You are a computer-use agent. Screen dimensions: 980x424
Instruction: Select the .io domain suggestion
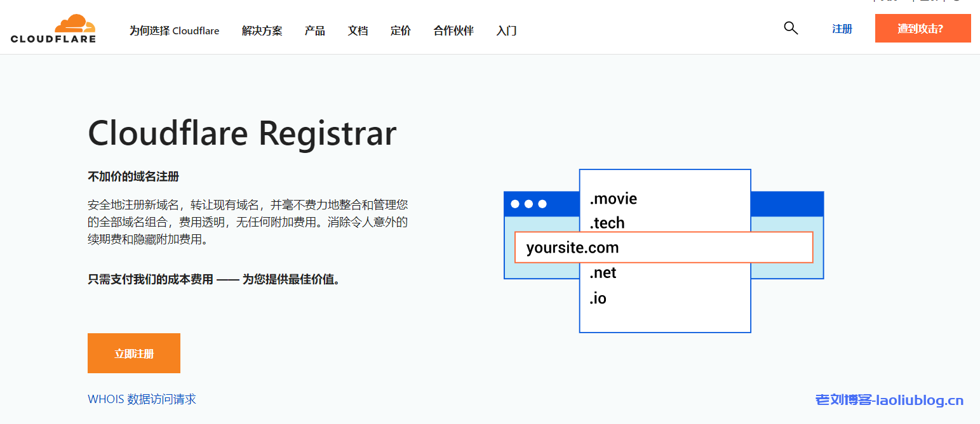click(598, 298)
